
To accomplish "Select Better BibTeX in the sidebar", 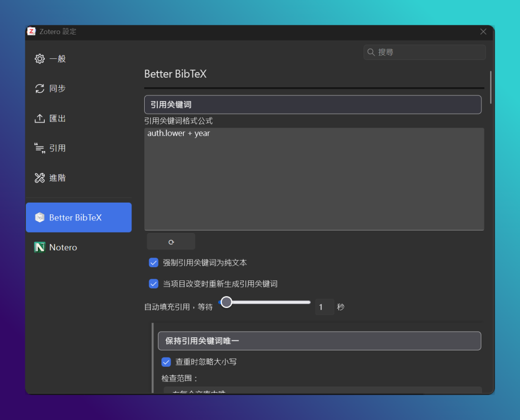I will point(79,217).
